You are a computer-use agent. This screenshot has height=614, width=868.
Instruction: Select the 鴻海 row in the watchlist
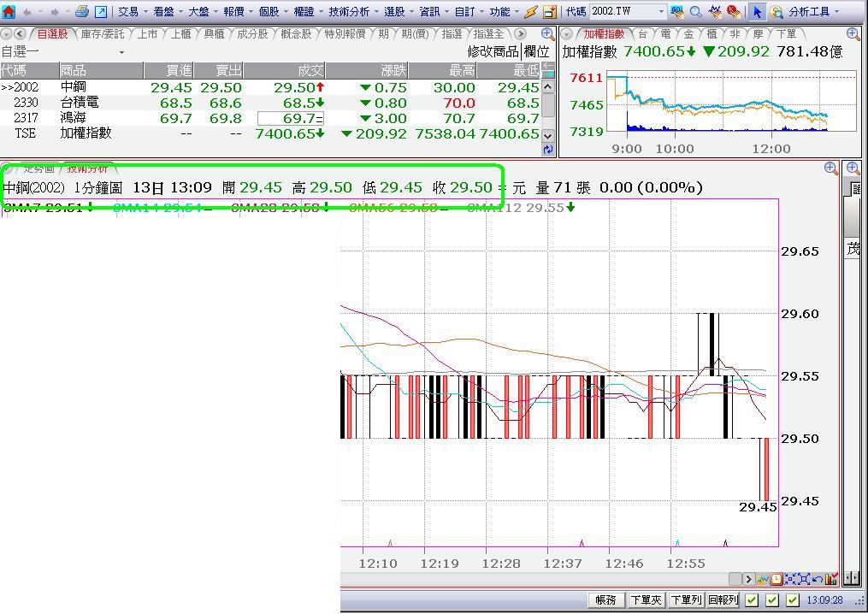tap(270, 118)
